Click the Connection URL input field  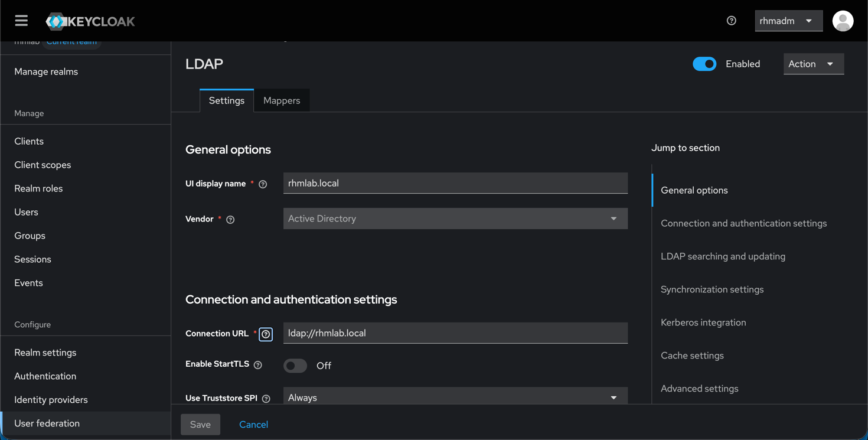(x=455, y=333)
